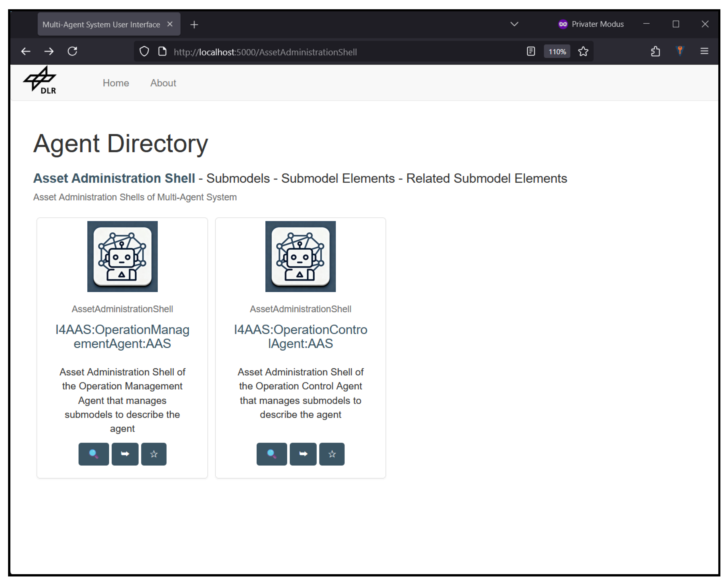Click arrow button on OperationControlAgent card
Viewport: 728px width, 585px height.
coord(303,454)
